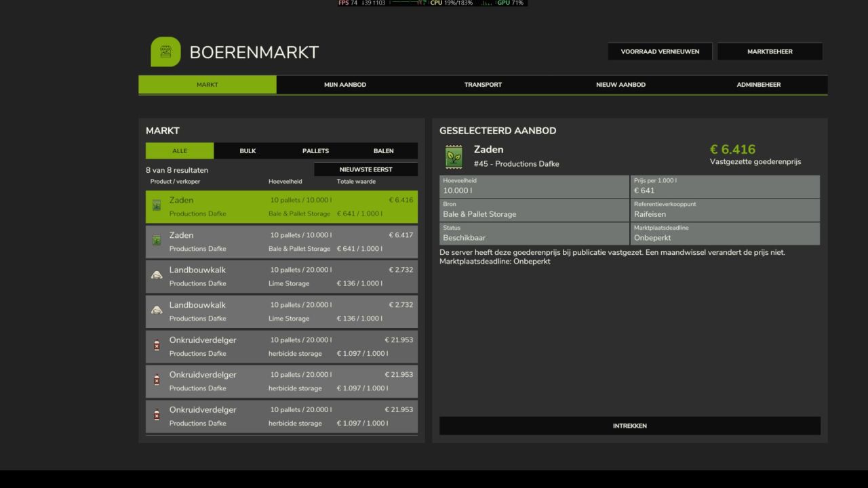The height and width of the screenshot is (488, 868).
Task: Click the lime pile icon on second Landbouwkalk listing
Action: click(x=157, y=310)
